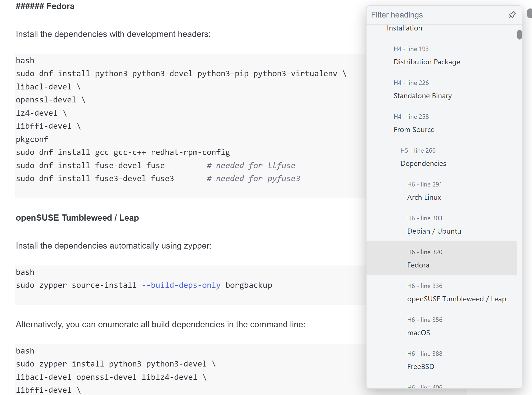Click the 'H4 - line 258' label
This screenshot has width=532, height=395.
click(x=411, y=117)
